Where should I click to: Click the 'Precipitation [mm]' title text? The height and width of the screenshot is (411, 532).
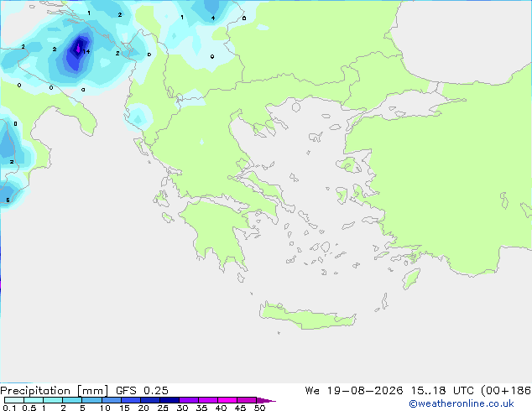click(55, 391)
